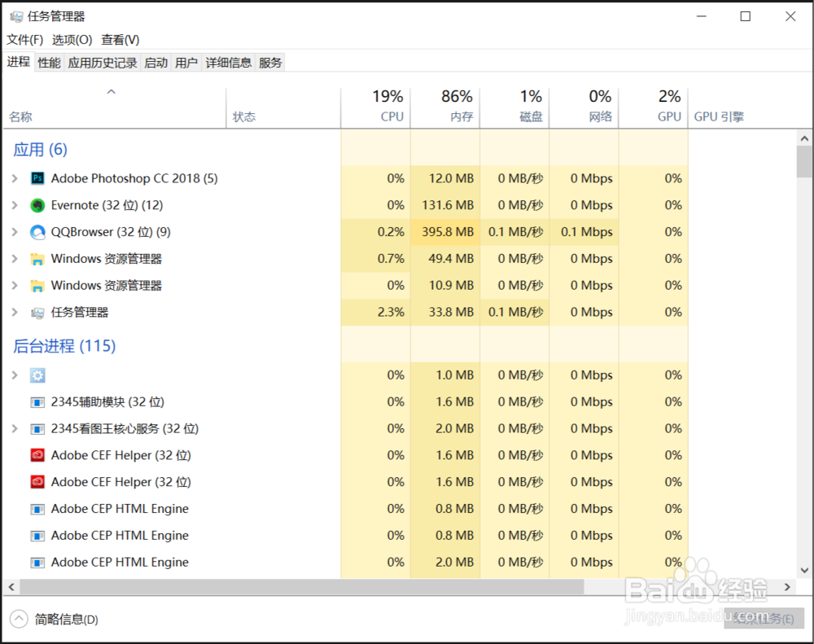Viewport: 814px width, 644px height.
Task: Click the Evernote elephant icon
Action: point(37,205)
